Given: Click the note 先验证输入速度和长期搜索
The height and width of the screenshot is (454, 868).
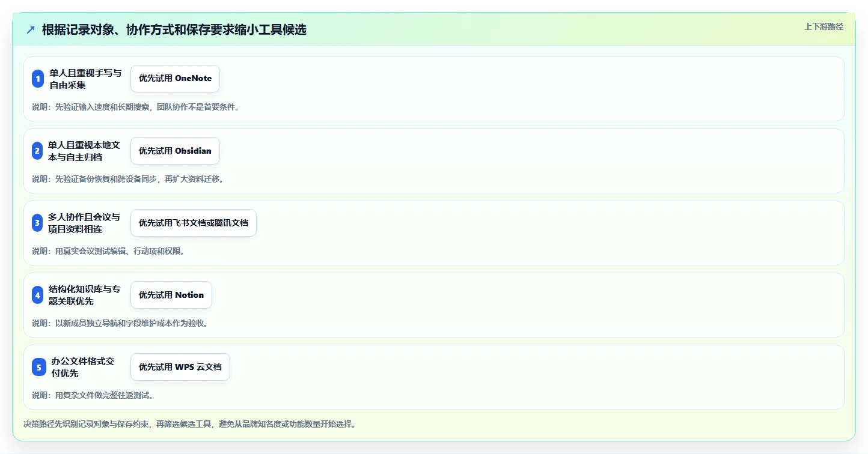Looking at the screenshot, I should (136, 107).
